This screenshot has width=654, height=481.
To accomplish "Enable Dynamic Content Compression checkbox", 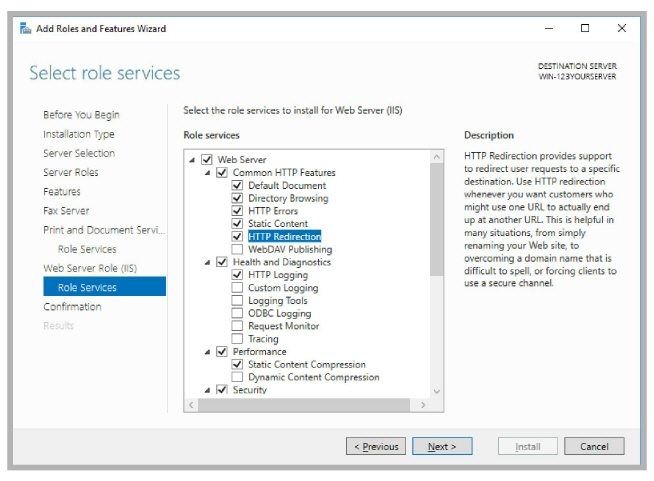I will 238,377.
